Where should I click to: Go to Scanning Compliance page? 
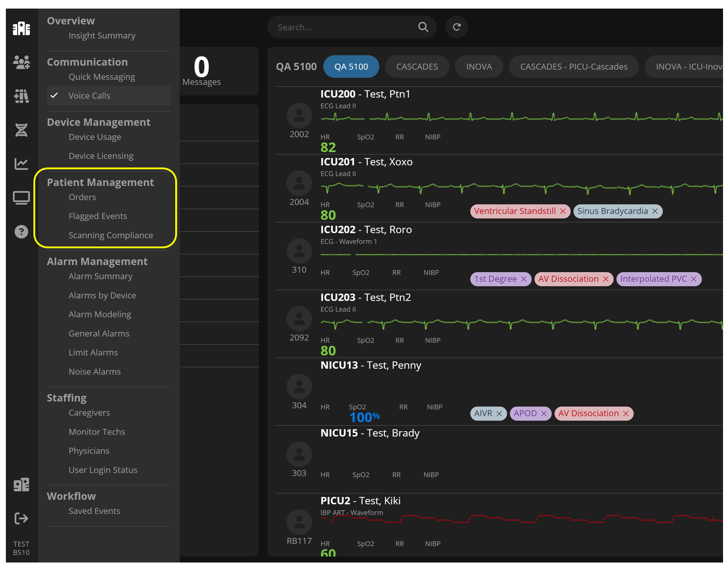pos(111,235)
